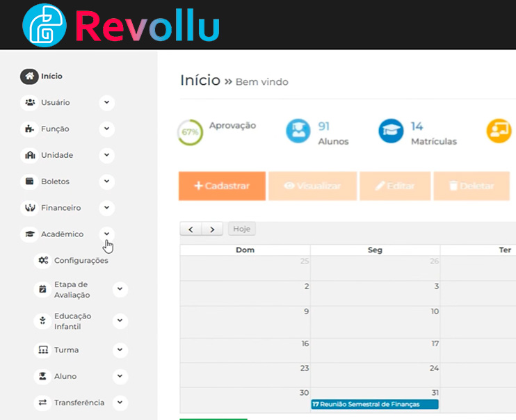Viewport: 516px width, 420px height.
Task: Click the Transferência arrows icon
Action: click(x=43, y=403)
